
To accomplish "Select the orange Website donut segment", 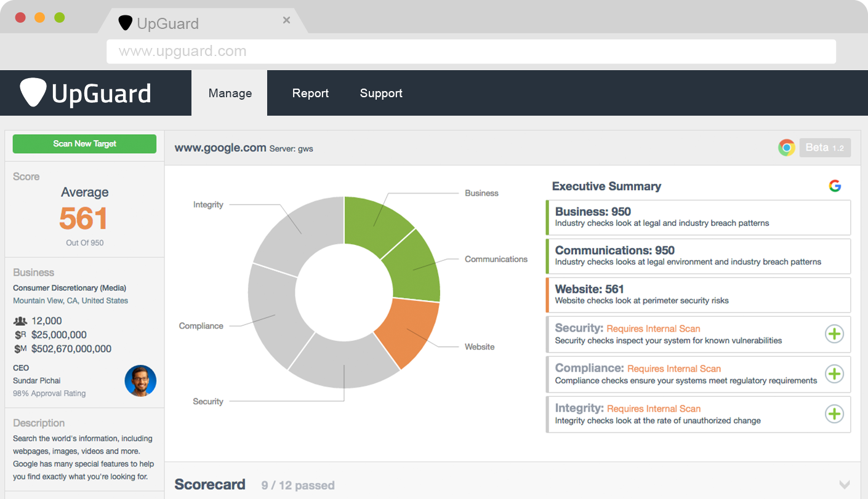I will point(409,332).
